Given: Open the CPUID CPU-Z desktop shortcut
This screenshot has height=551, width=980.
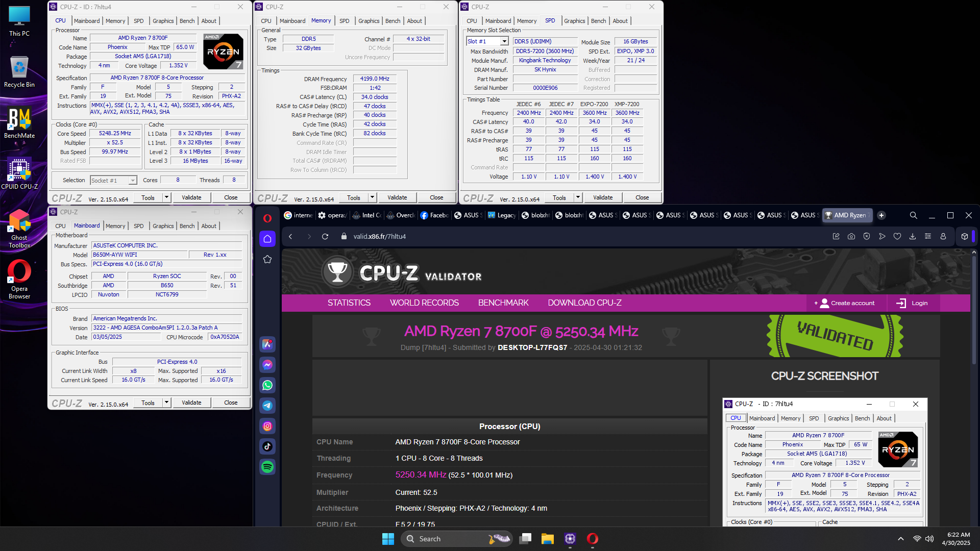Looking at the screenshot, I should pos(19,173).
